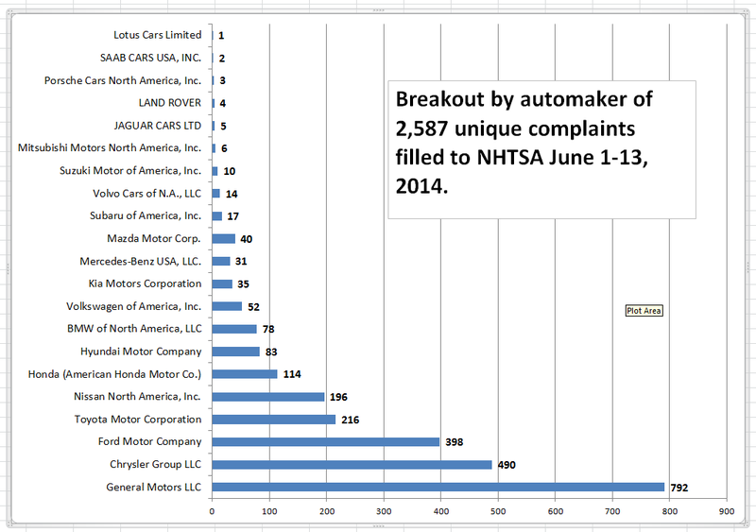Viewport: 756px width, 532px height.
Task: Select the BMW bar labeled 78
Action: [234, 329]
